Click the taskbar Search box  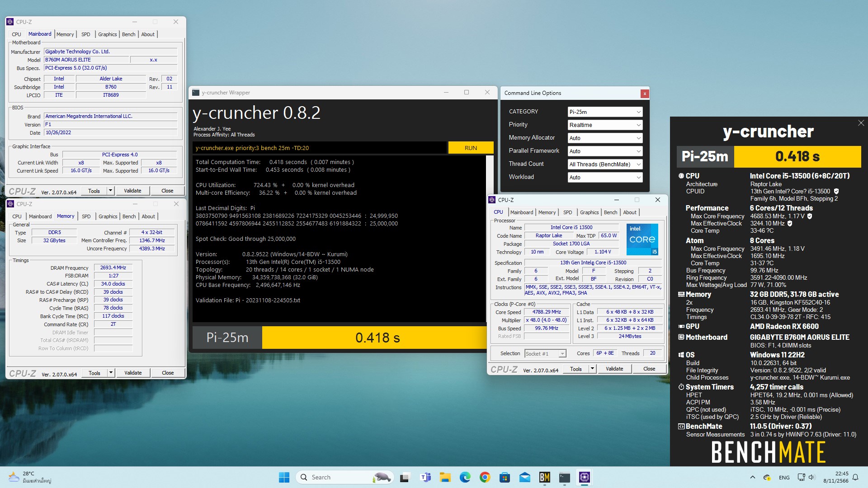(x=344, y=477)
